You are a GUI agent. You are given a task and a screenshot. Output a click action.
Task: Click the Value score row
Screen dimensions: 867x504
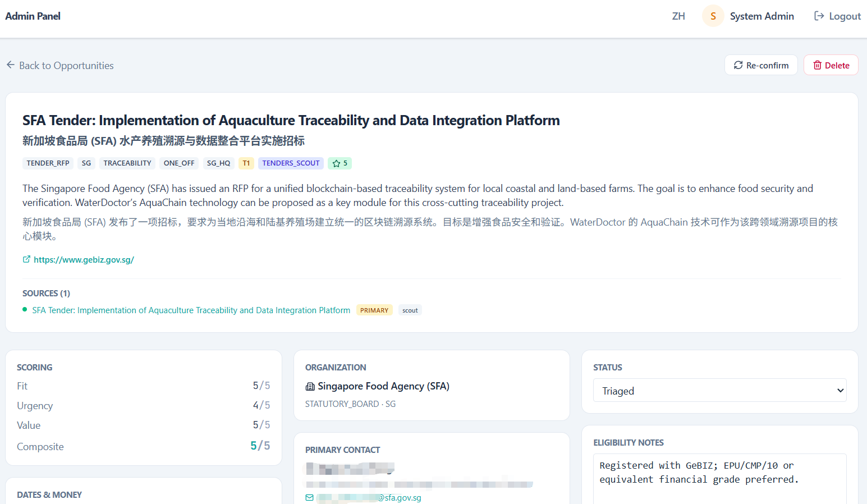[x=144, y=425]
